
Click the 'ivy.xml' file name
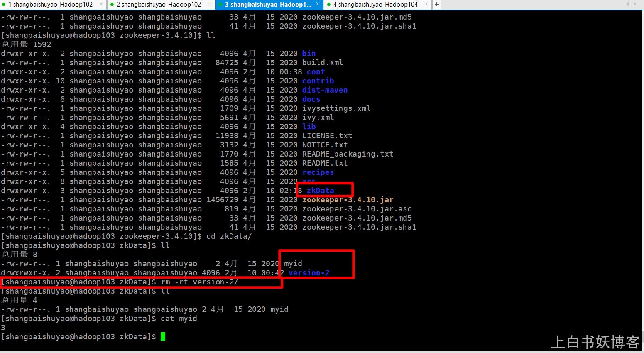(318, 118)
